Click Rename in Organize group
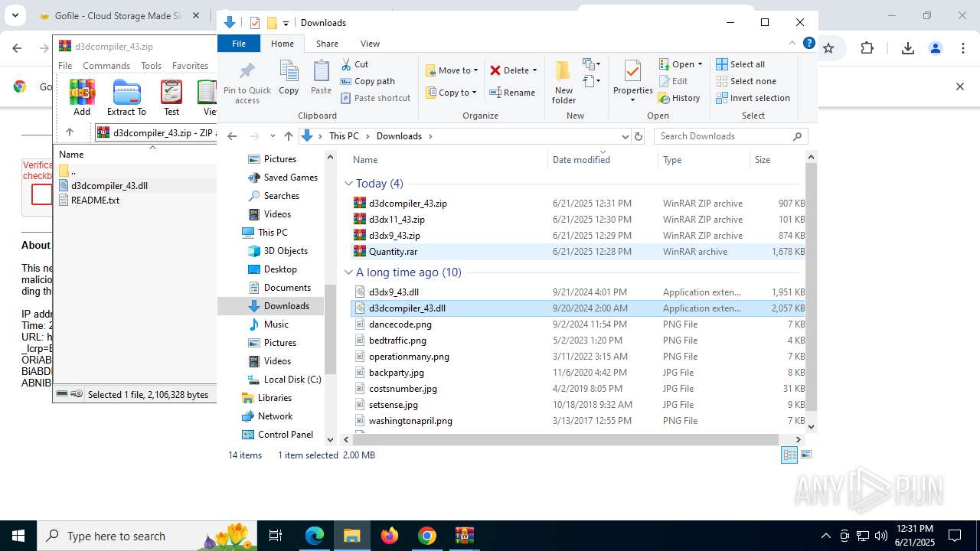 512,93
